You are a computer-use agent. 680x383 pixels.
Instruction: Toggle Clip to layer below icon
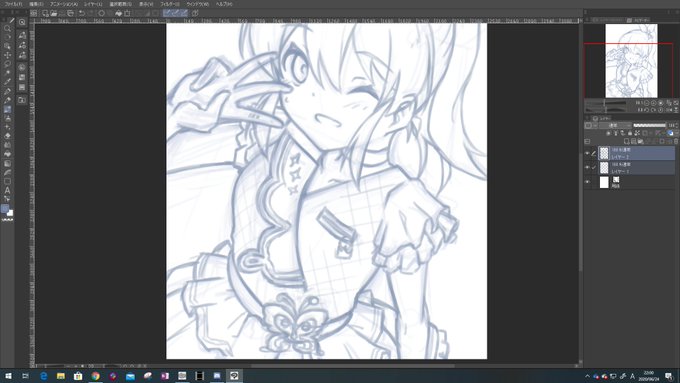click(608, 133)
